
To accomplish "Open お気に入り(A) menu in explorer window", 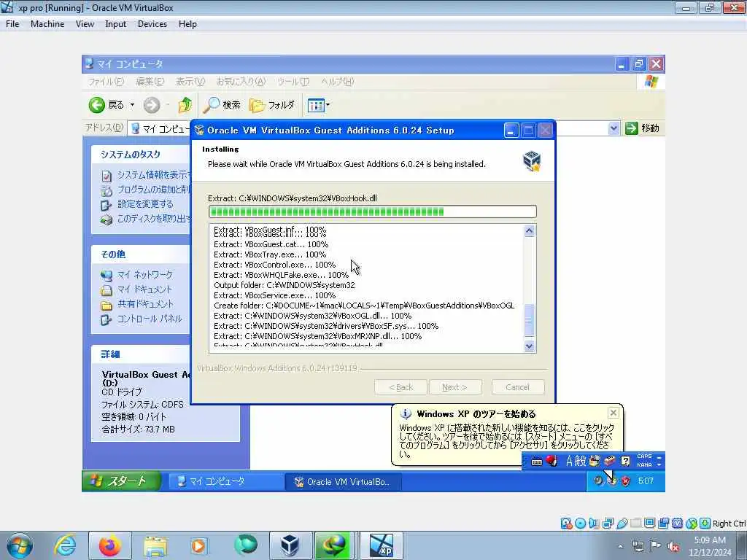I will coord(241,82).
